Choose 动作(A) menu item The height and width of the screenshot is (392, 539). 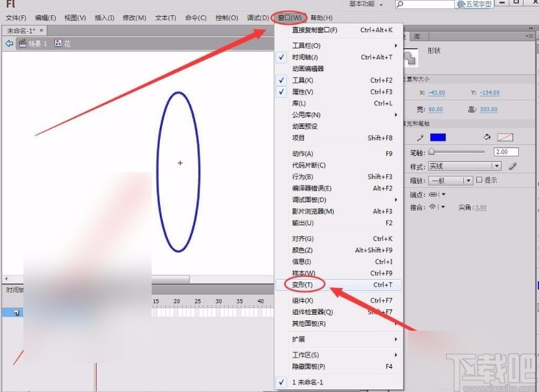[338, 154]
